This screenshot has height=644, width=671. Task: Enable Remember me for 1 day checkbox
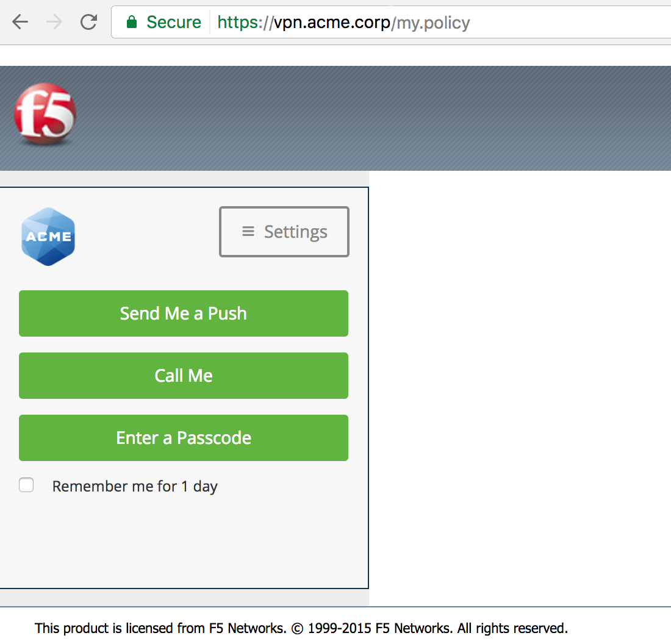(x=26, y=485)
